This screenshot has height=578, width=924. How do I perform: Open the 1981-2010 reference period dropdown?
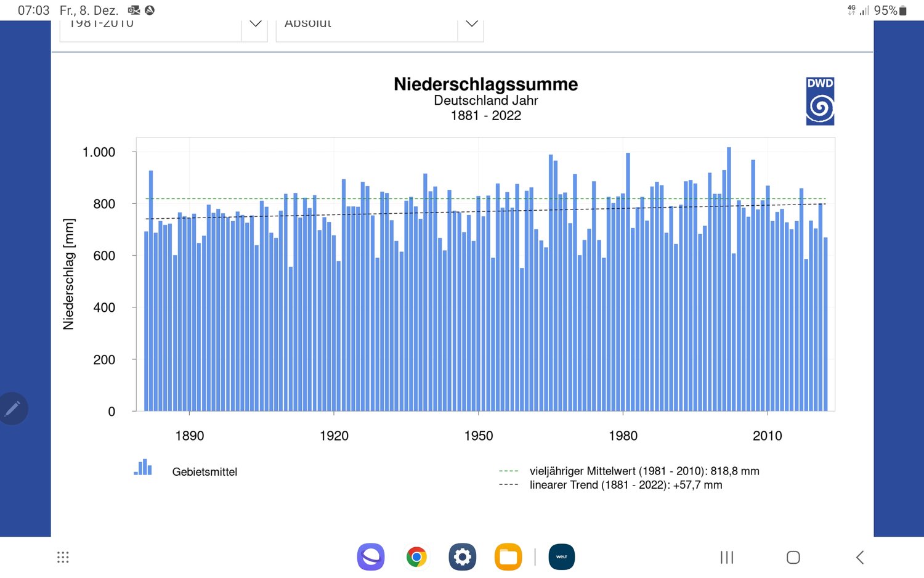pyautogui.click(x=163, y=28)
